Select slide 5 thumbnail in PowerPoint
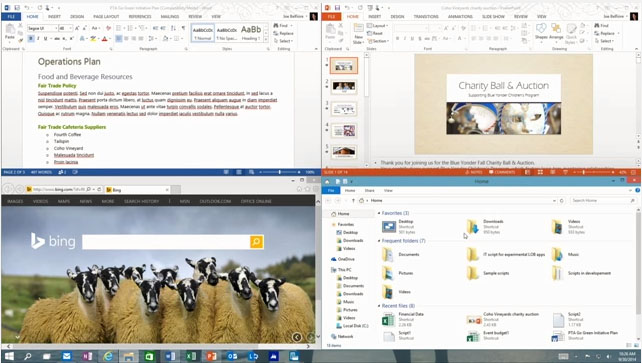The width and height of the screenshot is (642, 363). 344,152
